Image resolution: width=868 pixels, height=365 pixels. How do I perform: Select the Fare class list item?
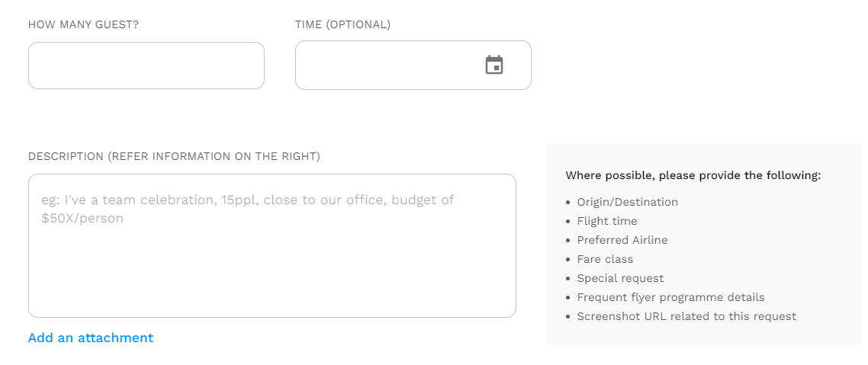[605, 259]
